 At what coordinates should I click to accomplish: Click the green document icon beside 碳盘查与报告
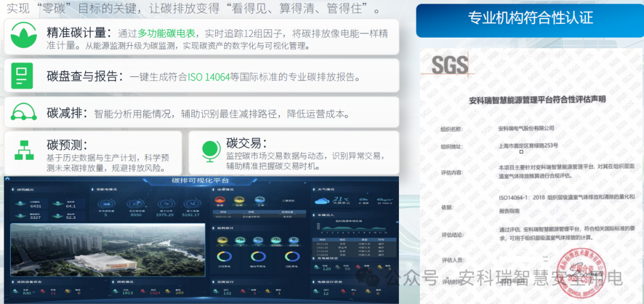(22, 76)
